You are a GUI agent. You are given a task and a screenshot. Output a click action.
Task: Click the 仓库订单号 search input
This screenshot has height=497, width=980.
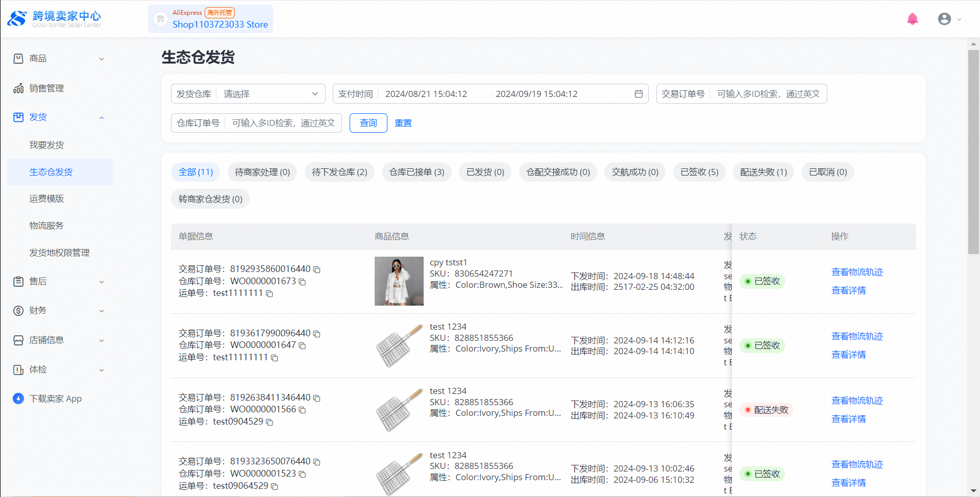click(283, 123)
